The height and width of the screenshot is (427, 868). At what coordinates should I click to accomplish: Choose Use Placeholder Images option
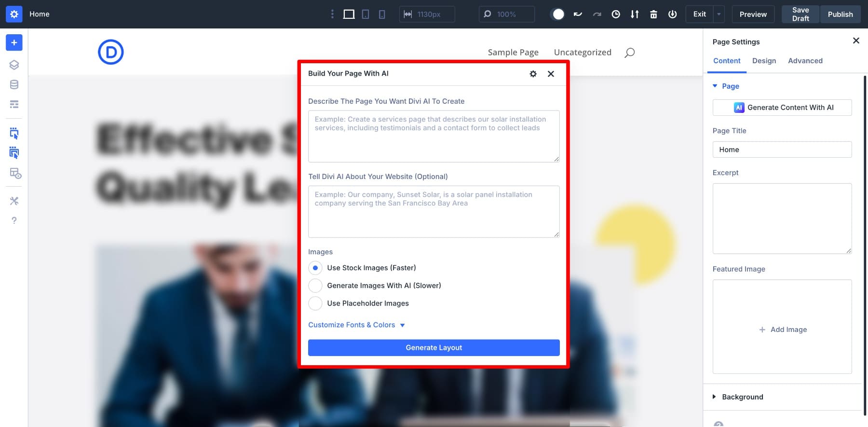[315, 303]
